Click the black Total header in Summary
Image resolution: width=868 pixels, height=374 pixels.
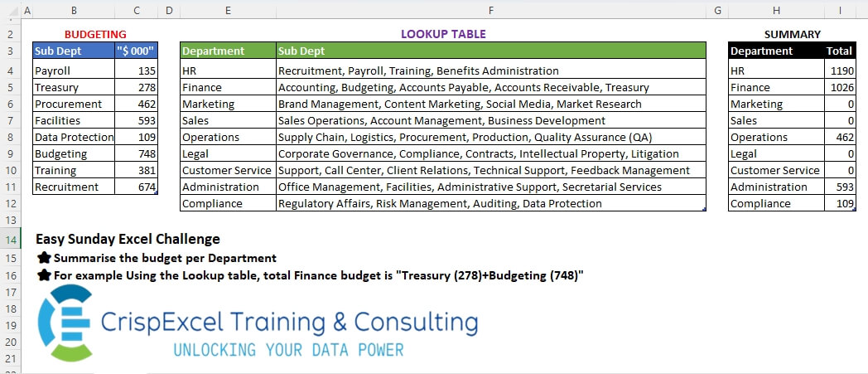(x=840, y=51)
